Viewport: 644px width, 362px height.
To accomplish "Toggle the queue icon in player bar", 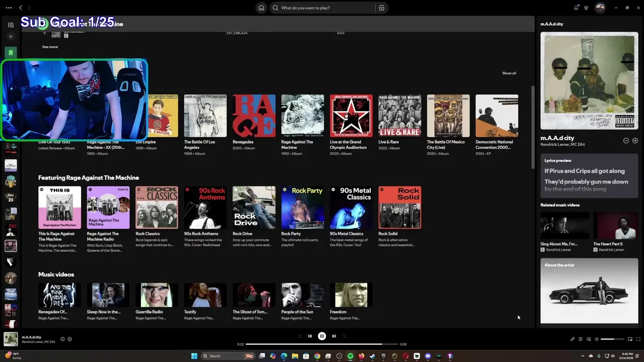I will click(581, 339).
